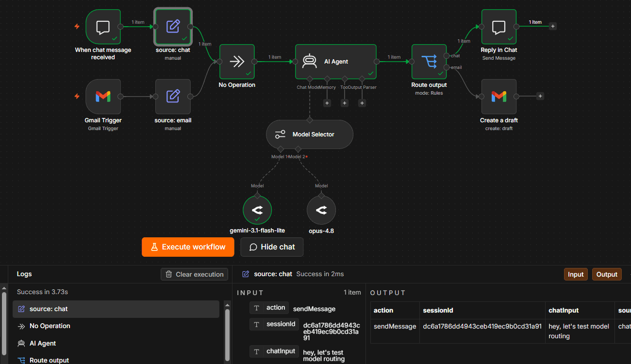Click the 'action' input field label
This screenshot has height=364, width=631.
coord(276,308)
